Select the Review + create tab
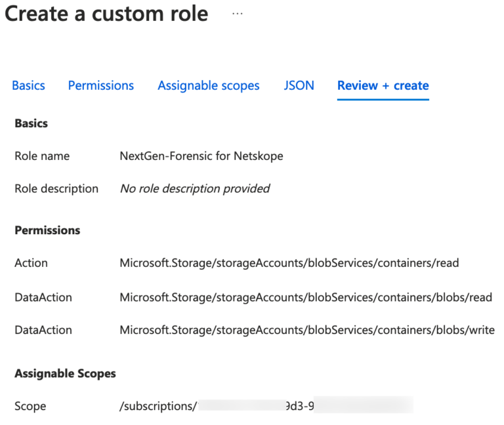Screen dimensions: 504x425 383,86
